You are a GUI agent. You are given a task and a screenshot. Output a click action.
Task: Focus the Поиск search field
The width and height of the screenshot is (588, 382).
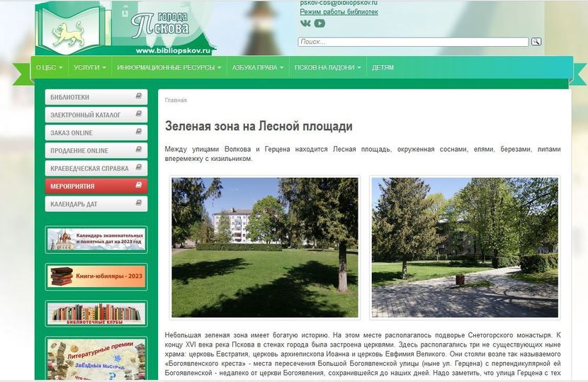coord(413,42)
